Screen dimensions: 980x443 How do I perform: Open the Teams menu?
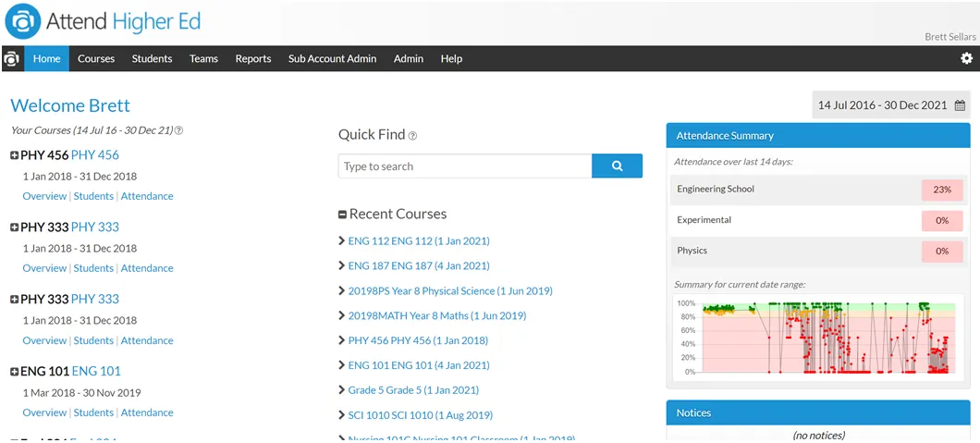pos(203,59)
